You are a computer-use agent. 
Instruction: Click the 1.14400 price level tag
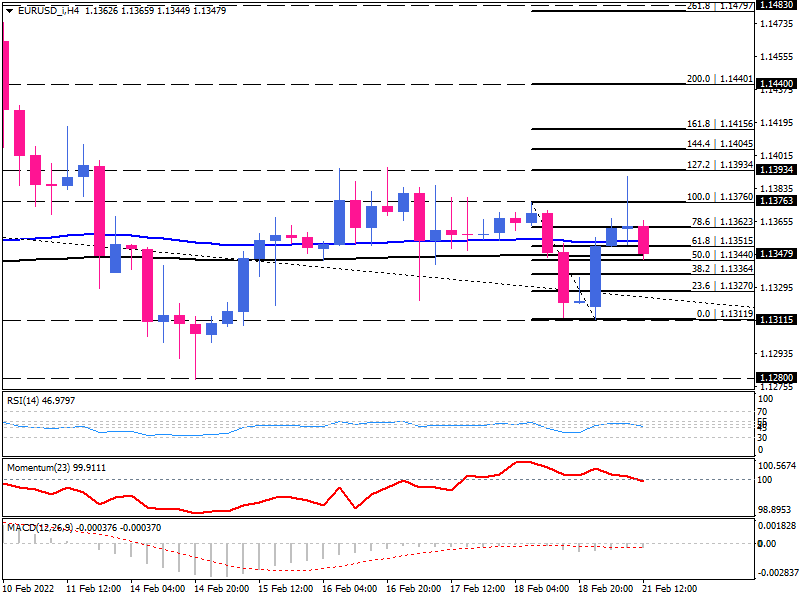pos(777,84)
